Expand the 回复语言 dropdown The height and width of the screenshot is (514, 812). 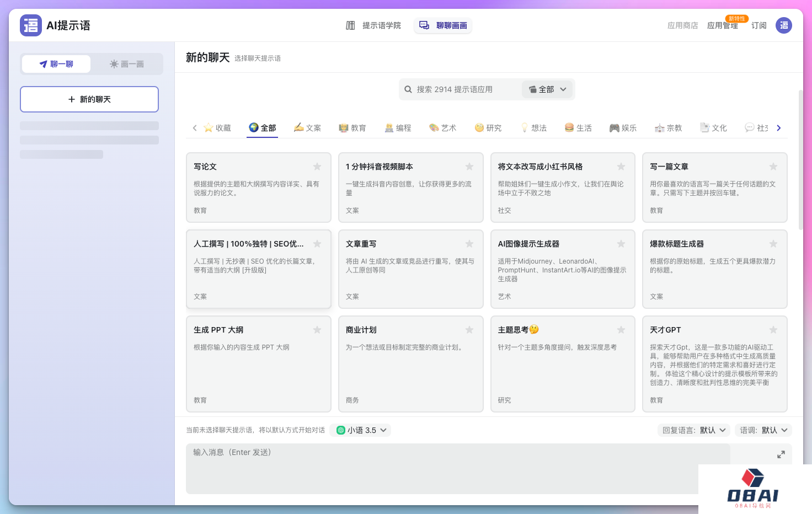(694, 430)
